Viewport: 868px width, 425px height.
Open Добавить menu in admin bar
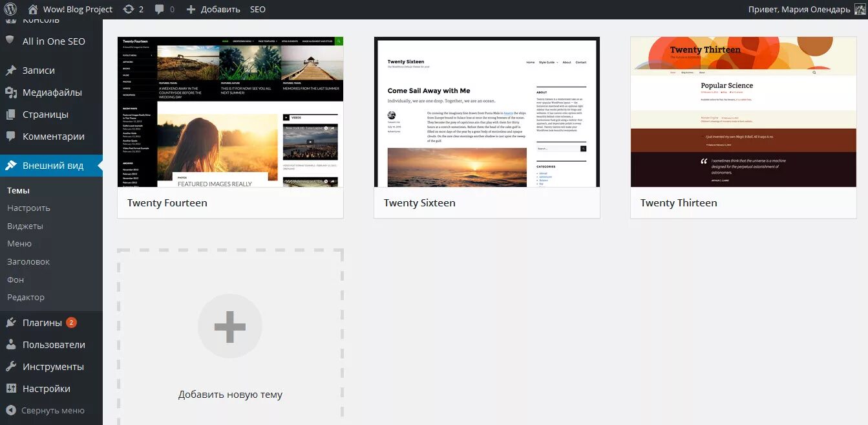[220, 9]
